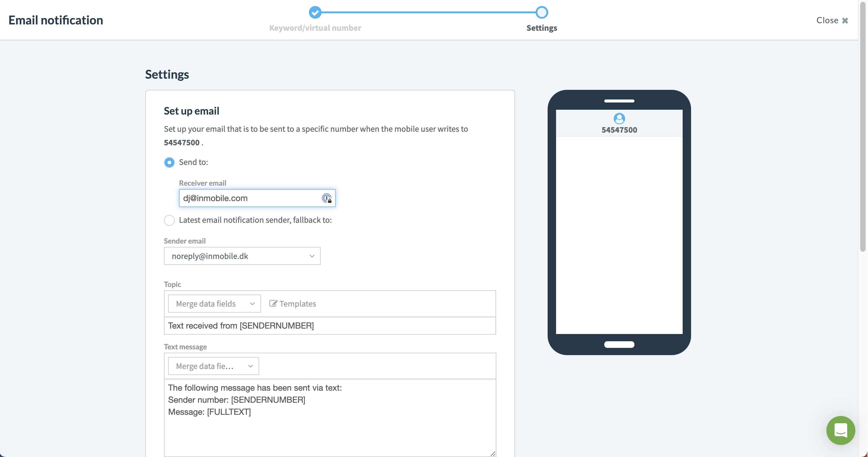Expand Merge data fields dropdown in Text message
The image size is (868, 457).
coord(213,365)
